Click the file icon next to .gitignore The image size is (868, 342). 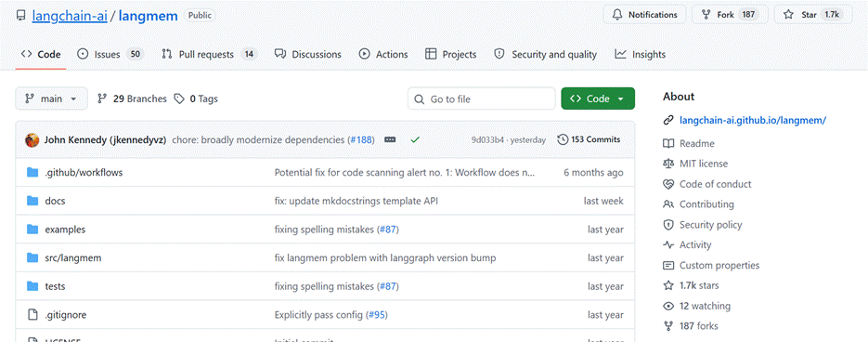pyautogui.click(x=32, y=315)
